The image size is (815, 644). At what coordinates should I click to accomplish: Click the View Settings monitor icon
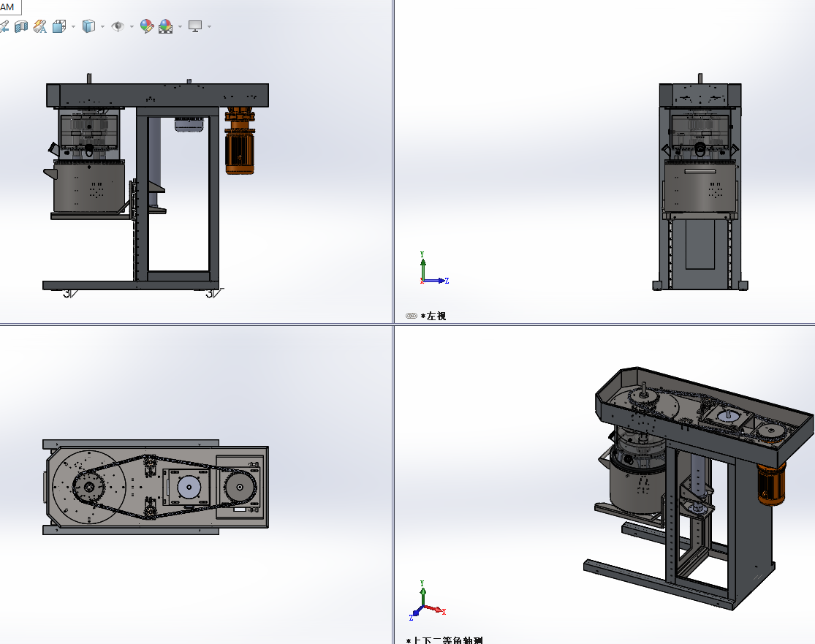pos(195,26)
